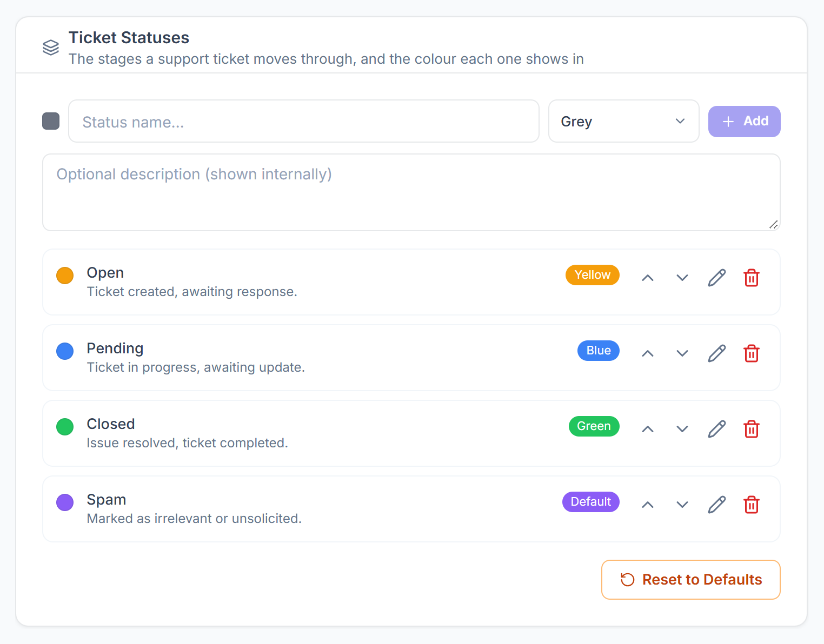The height and width of the screenshot is (644, 824).
Task: Open the Grey colour dropdown
Action: pyautogui.click(x=624, y=121)
